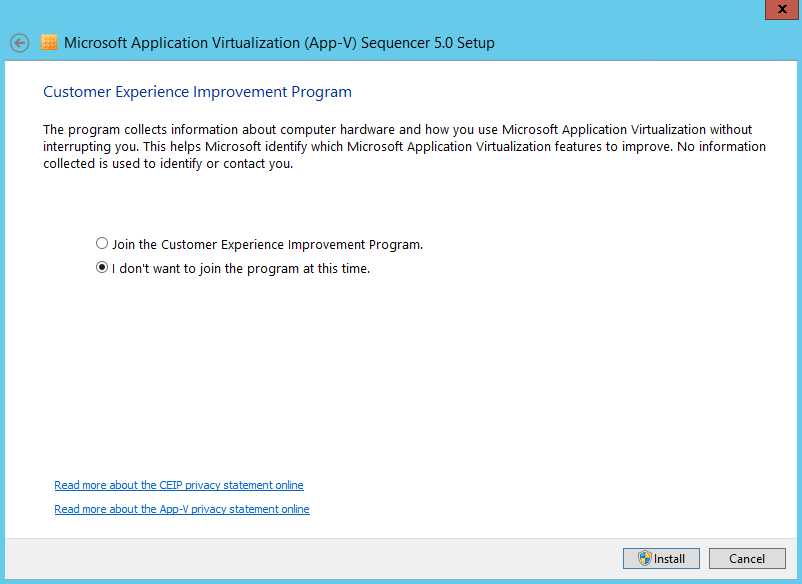This screenshot has width=802, height=584.
Task: Click the App-V Sequencer setup icon
Action: [49, 42]
